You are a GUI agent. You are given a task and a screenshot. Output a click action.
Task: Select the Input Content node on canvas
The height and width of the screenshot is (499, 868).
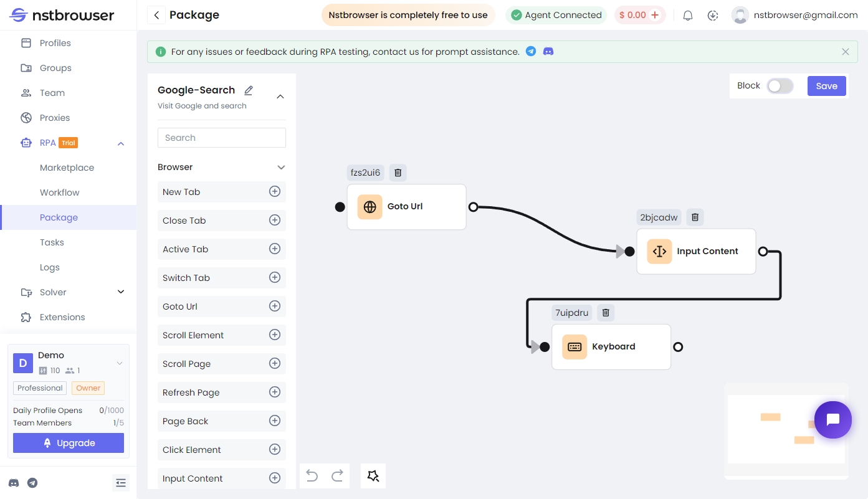[696, 252]
